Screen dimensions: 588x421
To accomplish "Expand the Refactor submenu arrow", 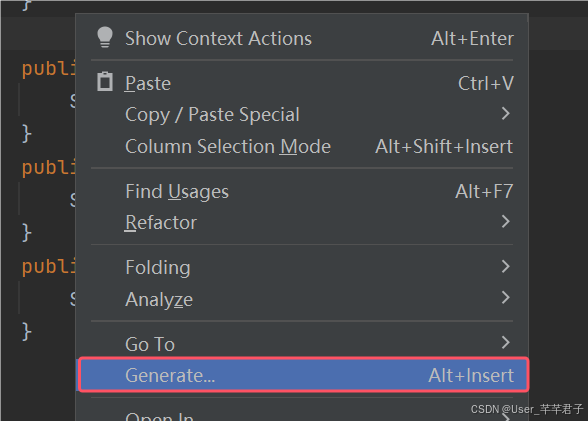I will (x=506, y=222).
